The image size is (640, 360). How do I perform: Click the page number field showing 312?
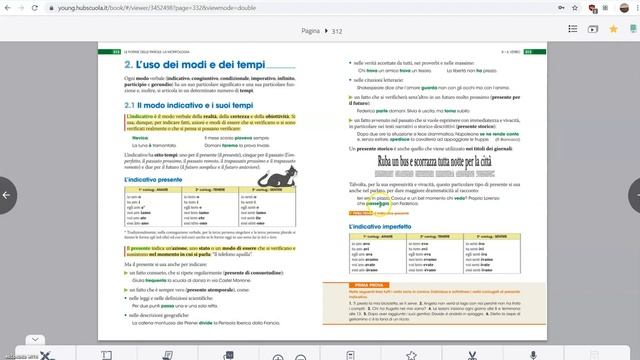(x=337, y=31)
